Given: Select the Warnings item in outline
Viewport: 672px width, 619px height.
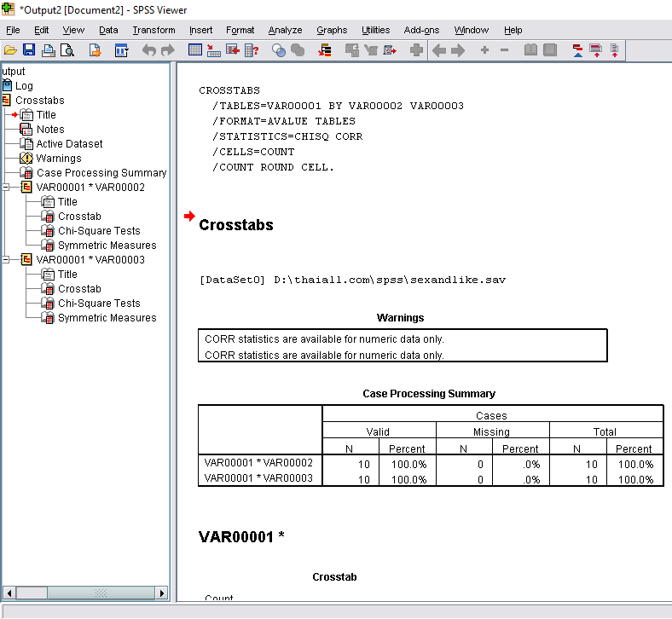Looking at the screenshot, I should (59, 159).
